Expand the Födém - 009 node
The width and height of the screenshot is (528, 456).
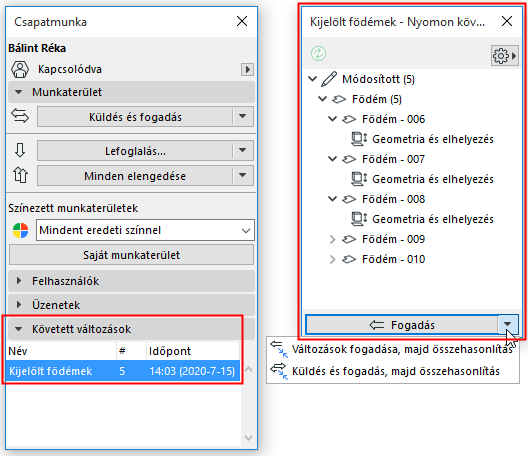[333, 239]
